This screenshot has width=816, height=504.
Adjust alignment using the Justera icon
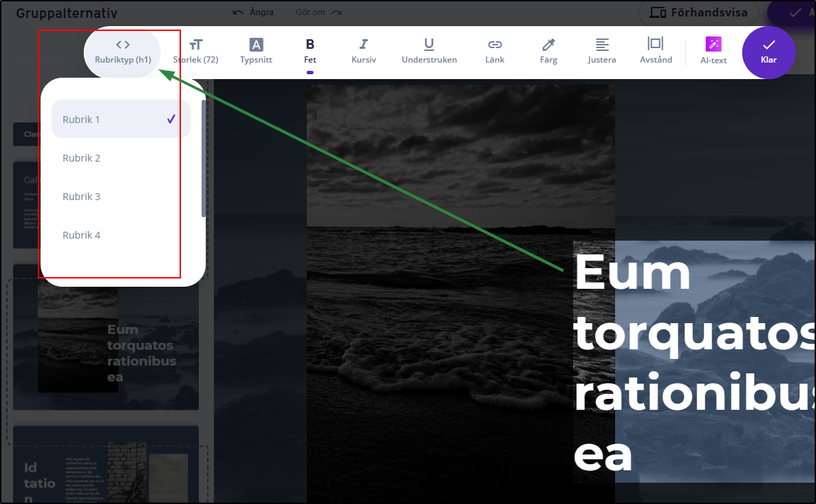(x=601, y=52)
